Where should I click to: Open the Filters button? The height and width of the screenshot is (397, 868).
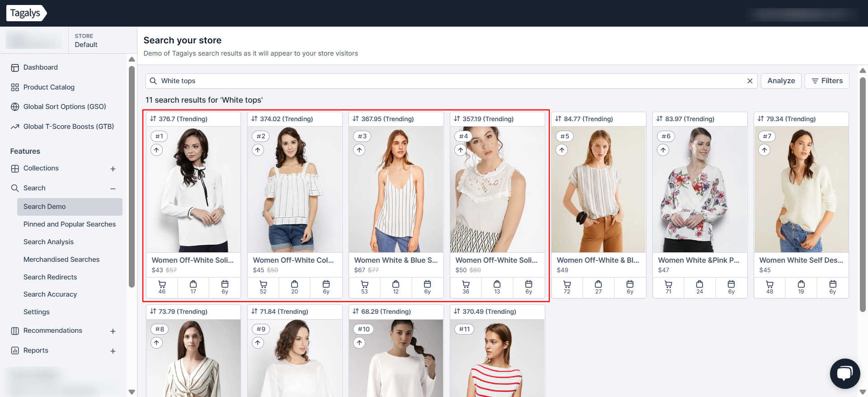tap(827, 81)
